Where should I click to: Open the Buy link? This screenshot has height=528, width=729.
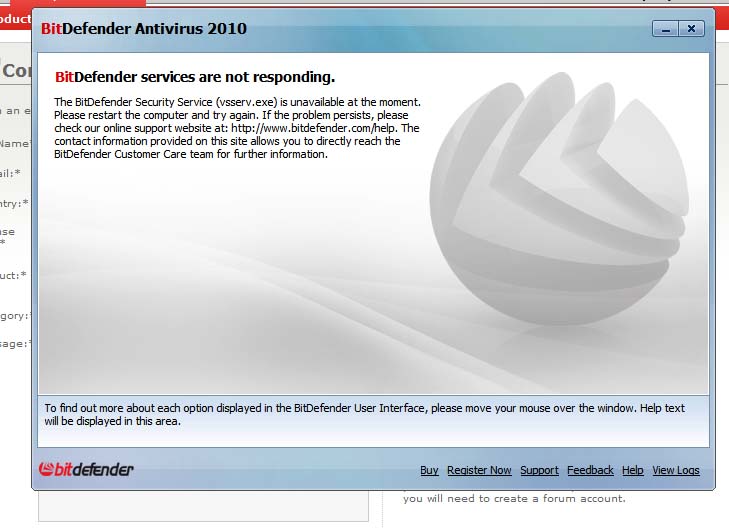pyautogui.click(x=429, y=470)
